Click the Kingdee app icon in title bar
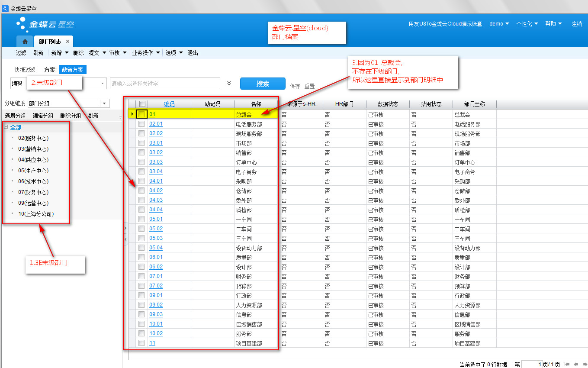The width and height of the screenshot is (588, 368). (x=5, y=8)
